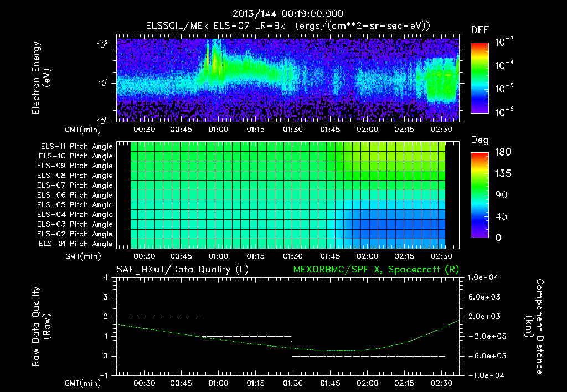Click GMT(min) label under the spectrogram panel
This screenshot has height=392, width=567.
pyautogui.click(x=83, y=130)
